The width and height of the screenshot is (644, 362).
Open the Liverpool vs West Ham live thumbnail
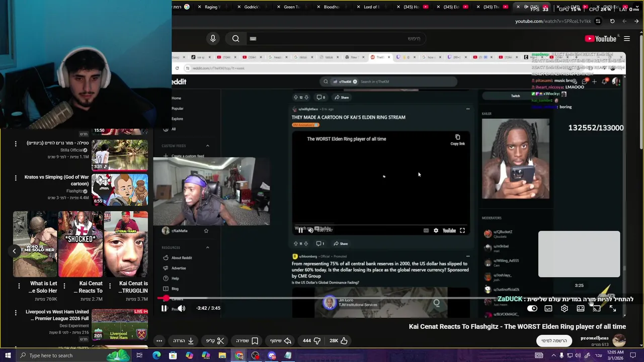click(120, 324)
